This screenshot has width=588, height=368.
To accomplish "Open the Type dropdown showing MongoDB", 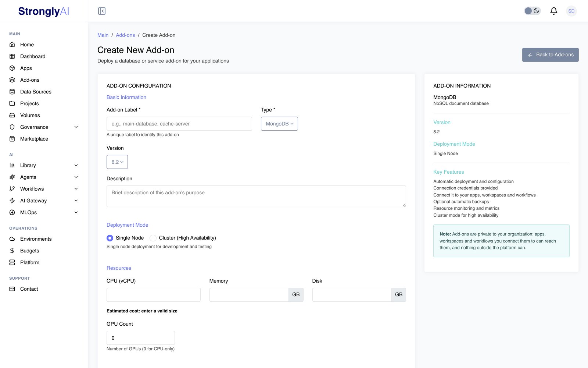I will pyautogui.click(x=279, y=124).
